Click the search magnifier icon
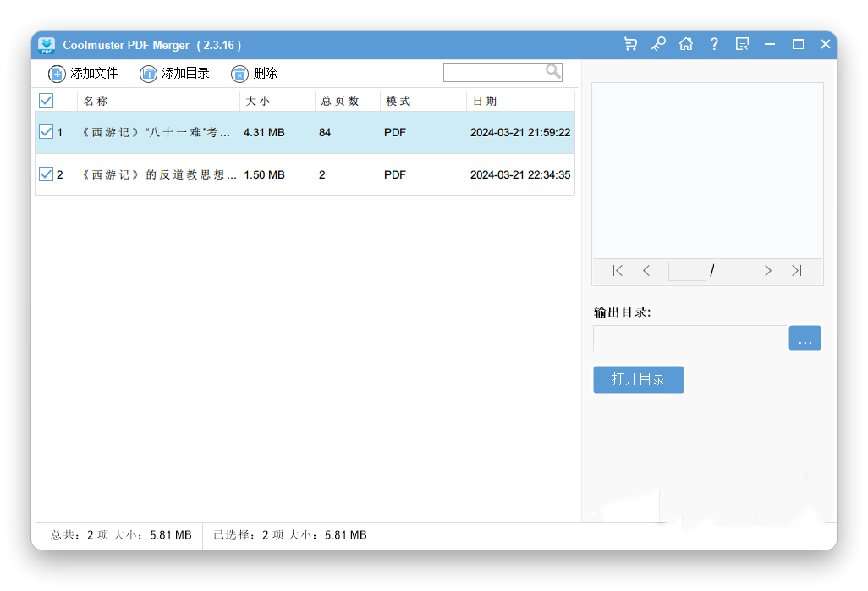868x591 pixels. tap(552, 71)
